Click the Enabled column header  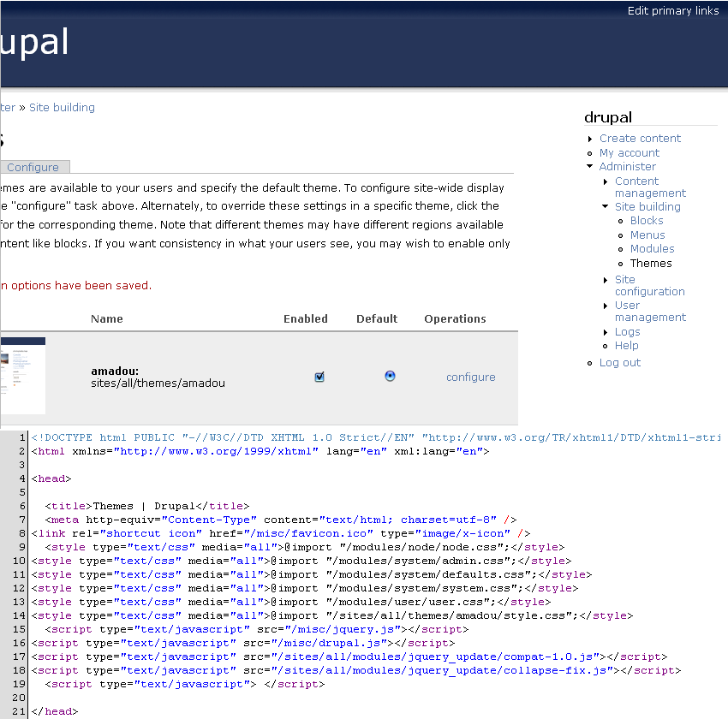306,318
